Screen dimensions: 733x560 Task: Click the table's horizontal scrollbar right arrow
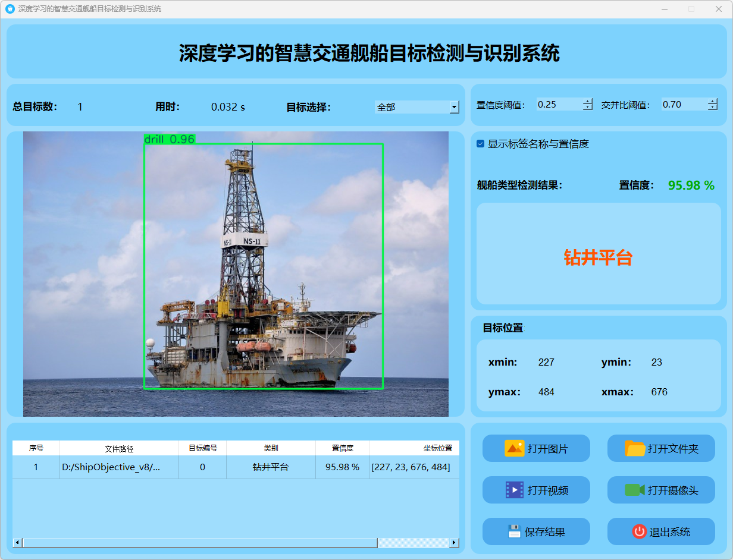[x=454, y=543]
